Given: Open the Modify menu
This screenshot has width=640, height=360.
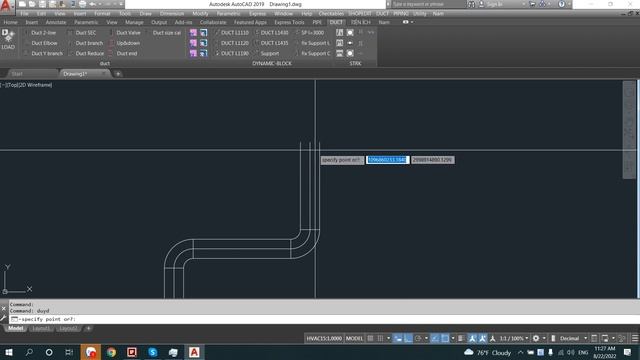Looking at the screenshot, I should (200, 13).
